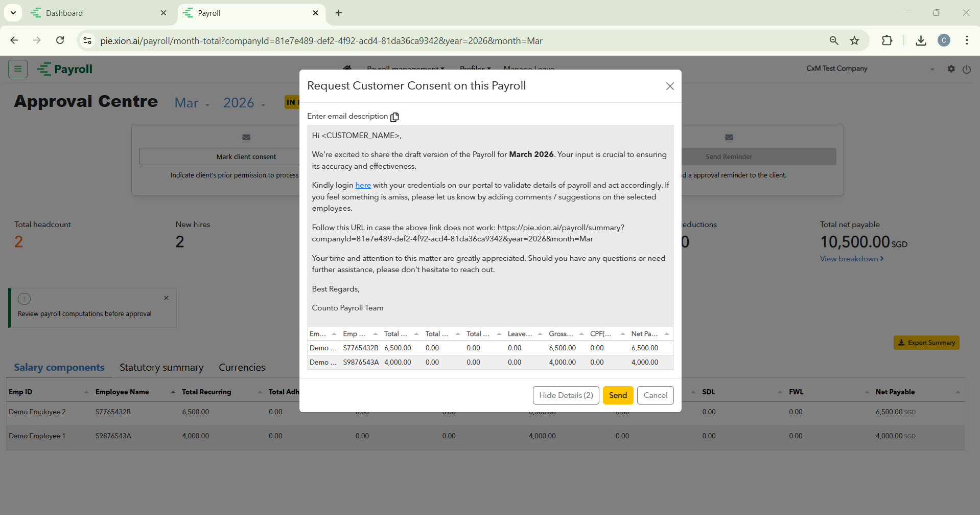This screenshot has height=515, width=980.
Task: Expand the Mar month dropdown
Action: point(192,103)
